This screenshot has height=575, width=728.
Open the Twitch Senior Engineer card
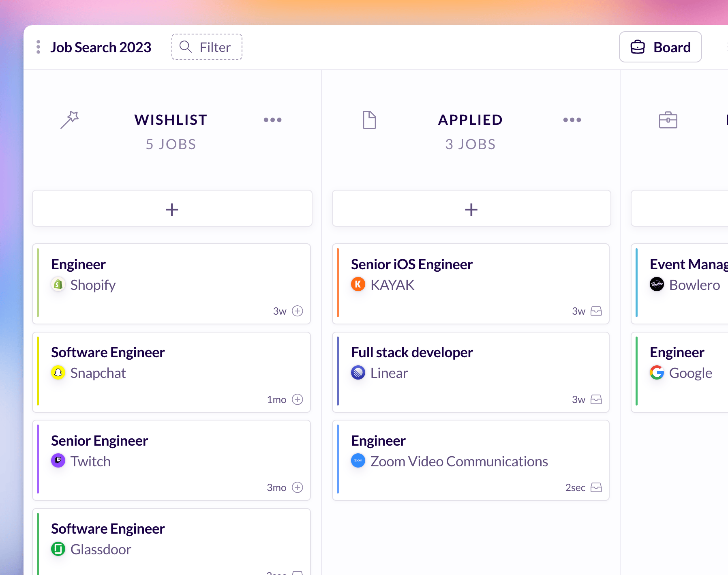point(171,460)
